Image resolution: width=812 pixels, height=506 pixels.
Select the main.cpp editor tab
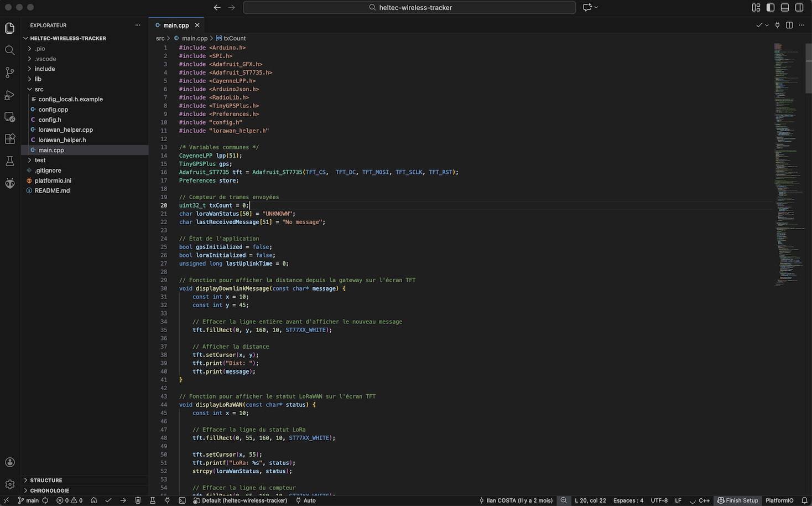point(175,25)
